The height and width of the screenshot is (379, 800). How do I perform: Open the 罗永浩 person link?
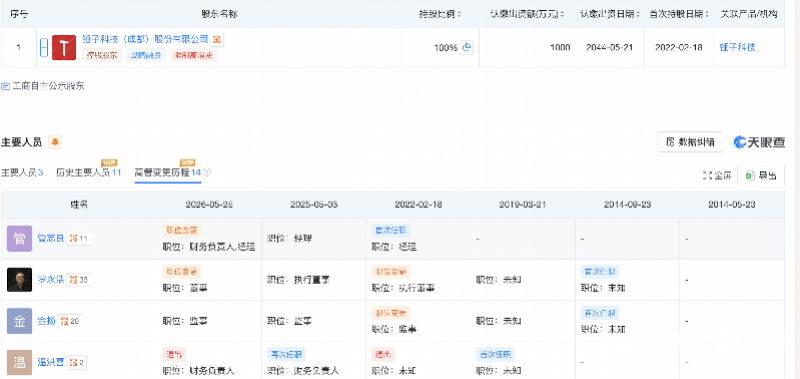tap(51, 280)
